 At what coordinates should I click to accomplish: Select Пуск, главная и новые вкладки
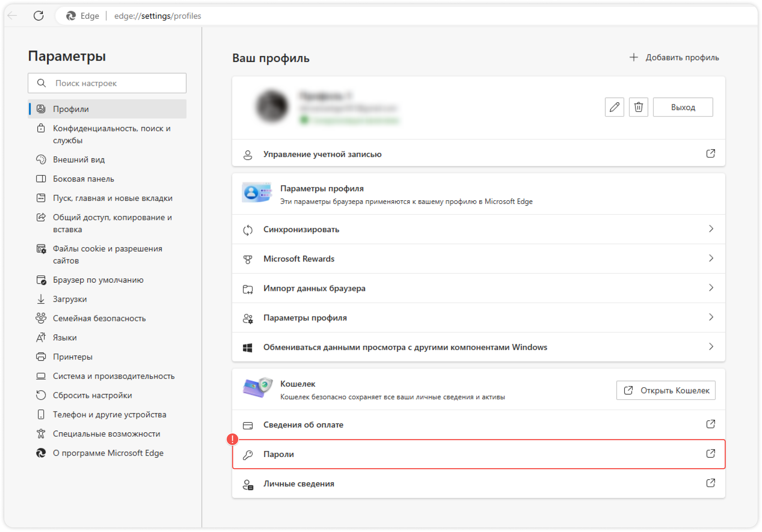(107, 198)
